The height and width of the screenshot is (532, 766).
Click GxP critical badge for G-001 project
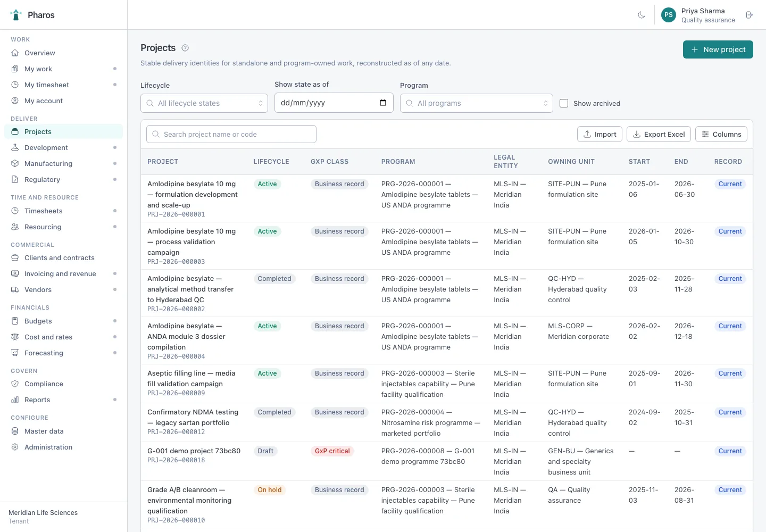tap(332, 451)
